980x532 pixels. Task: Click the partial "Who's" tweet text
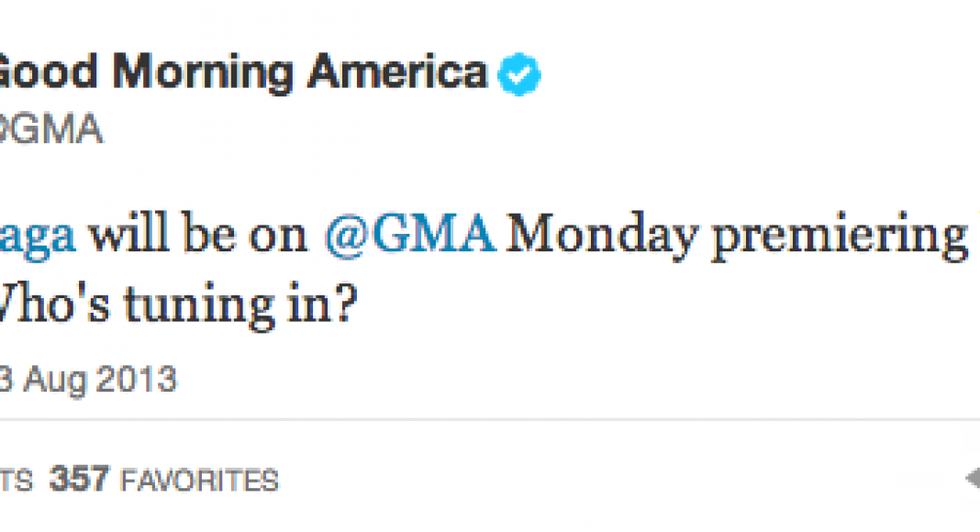coord(57,302)
